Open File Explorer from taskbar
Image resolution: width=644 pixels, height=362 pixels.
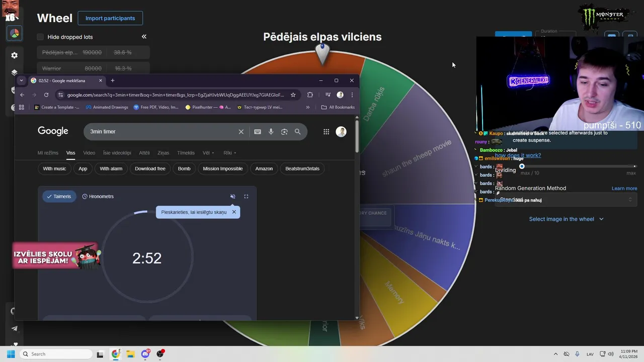point(130,354)
